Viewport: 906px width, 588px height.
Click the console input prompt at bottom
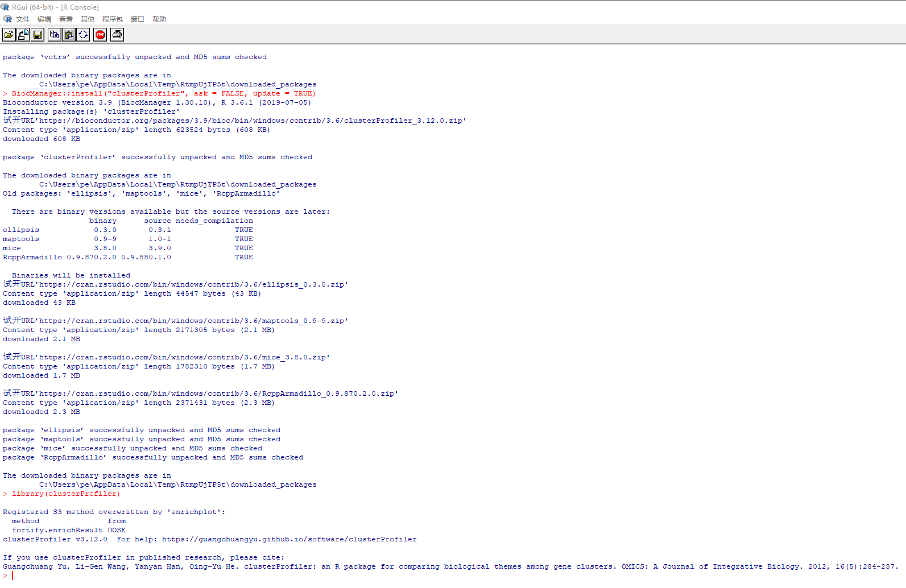click(x=8, y=575)
